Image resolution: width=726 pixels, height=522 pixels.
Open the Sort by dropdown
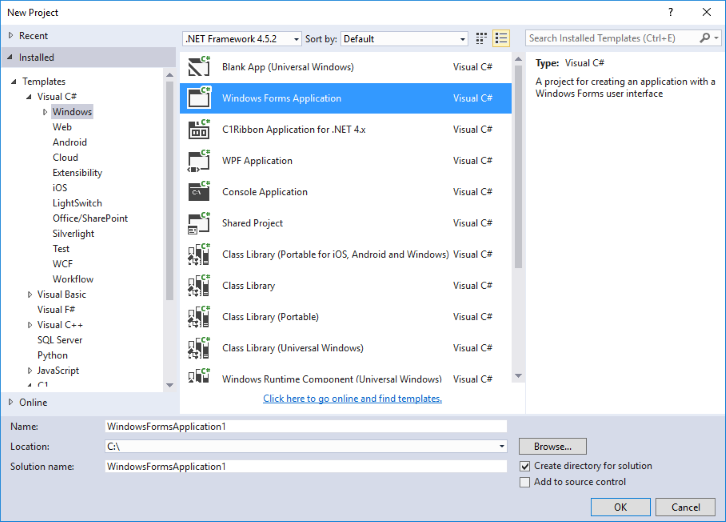tap(404, 39)
